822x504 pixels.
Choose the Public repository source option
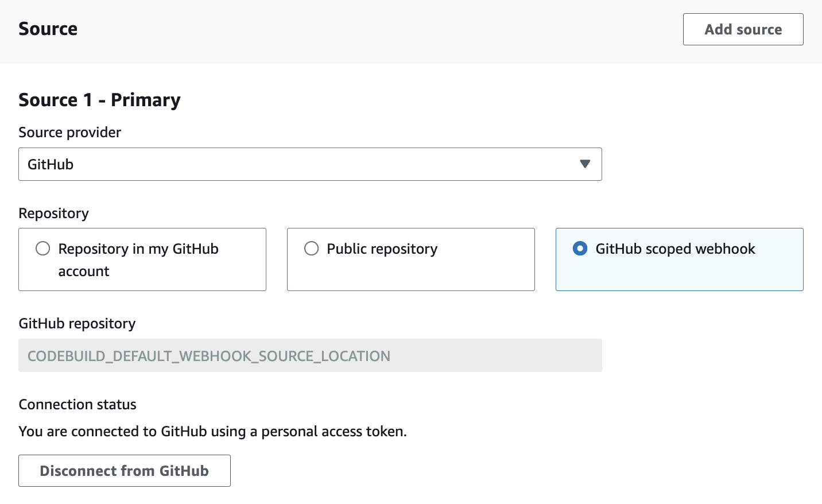(x=311, y=249)
